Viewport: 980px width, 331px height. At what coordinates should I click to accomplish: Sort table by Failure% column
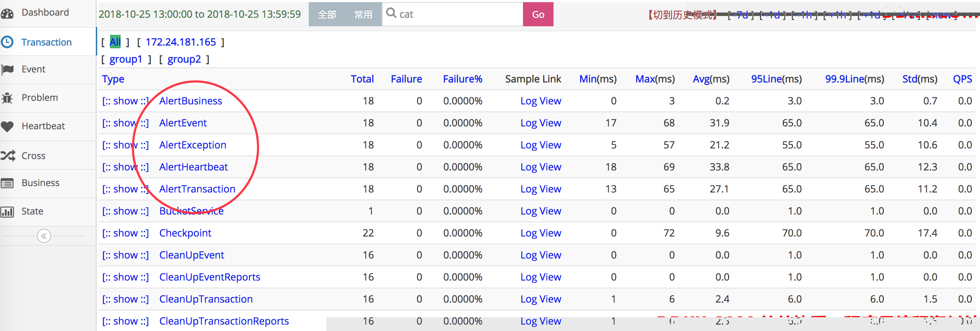coord(463,79)
